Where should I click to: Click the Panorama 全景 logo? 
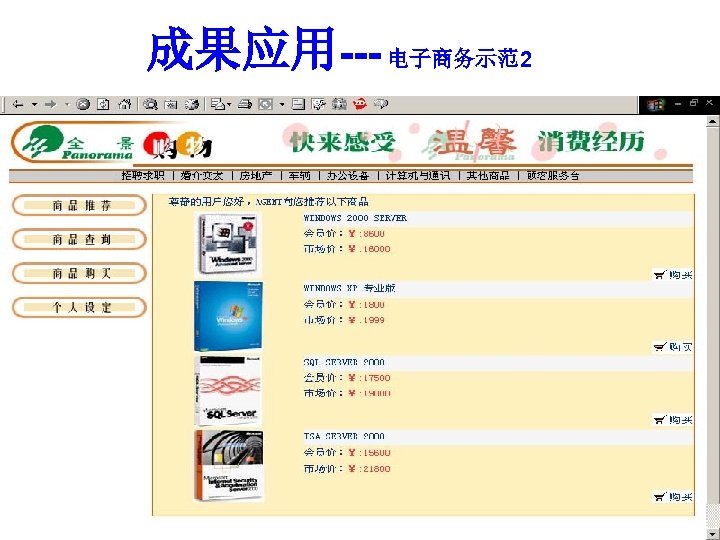pos(73,142)
